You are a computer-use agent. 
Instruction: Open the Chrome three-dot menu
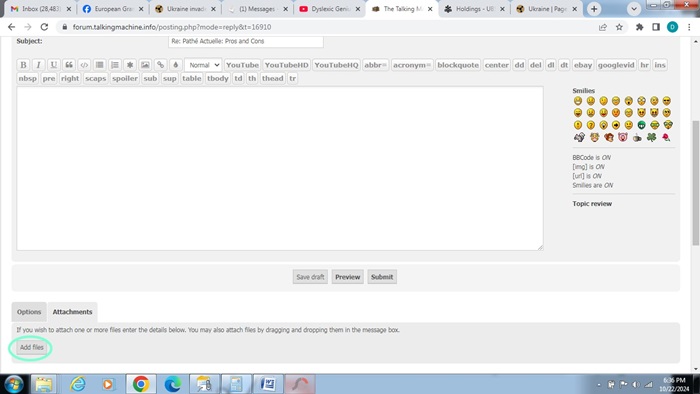point(689,27)
